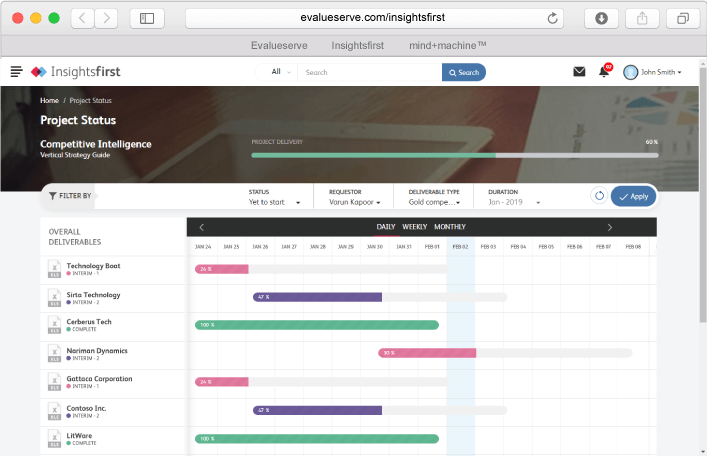Open the Evaluserve browser tab
This screenshot has width=707, height=456.
click(x=279, y=46)
